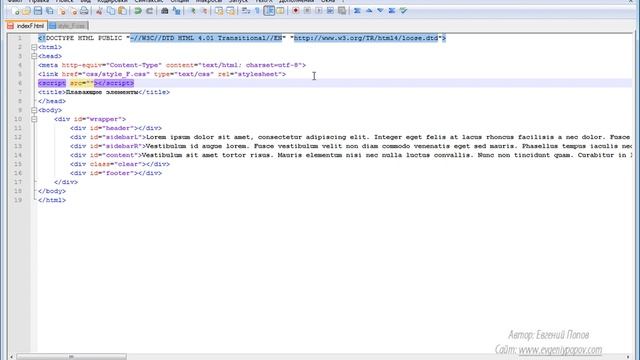
Task: Click the div id="header" line
Action: (116, 128)
